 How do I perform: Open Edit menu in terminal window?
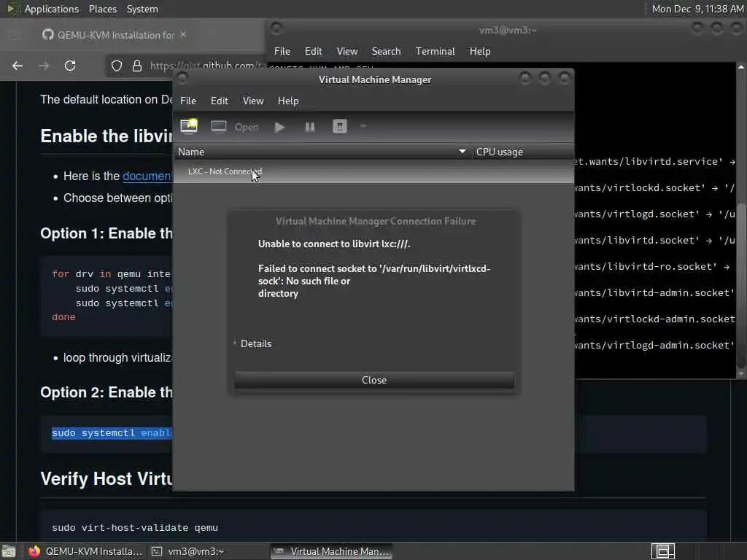pos(314,52)
